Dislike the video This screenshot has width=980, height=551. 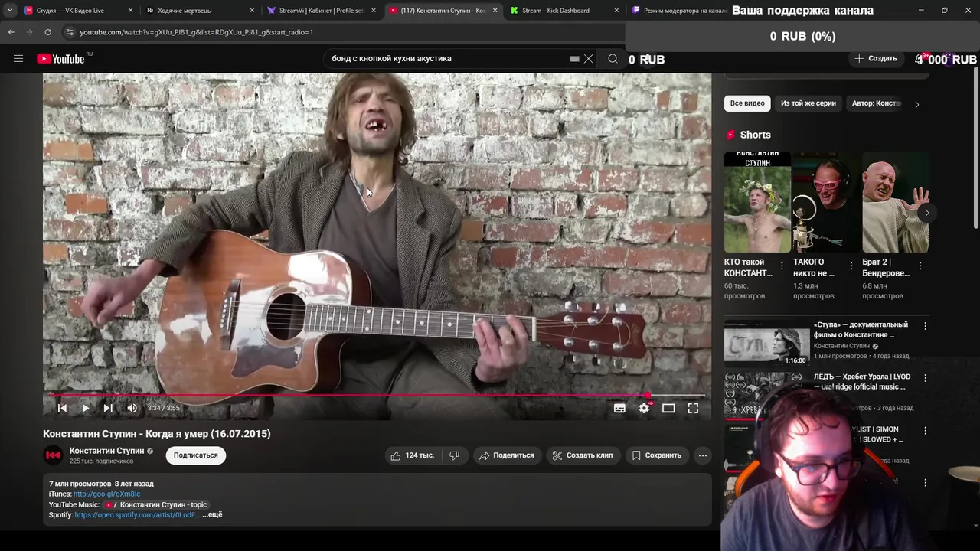pyautogui.click(x=454, y=455)
